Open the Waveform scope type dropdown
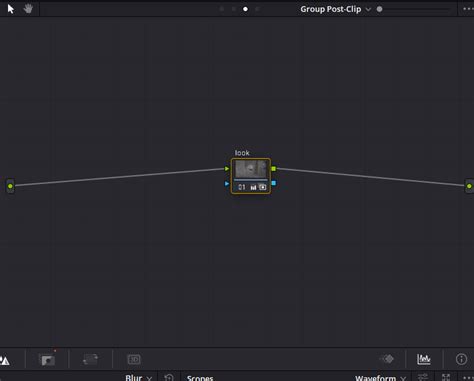Image resolution: width=474 pixels, height=381 pixels. click(x=380, y=378)
